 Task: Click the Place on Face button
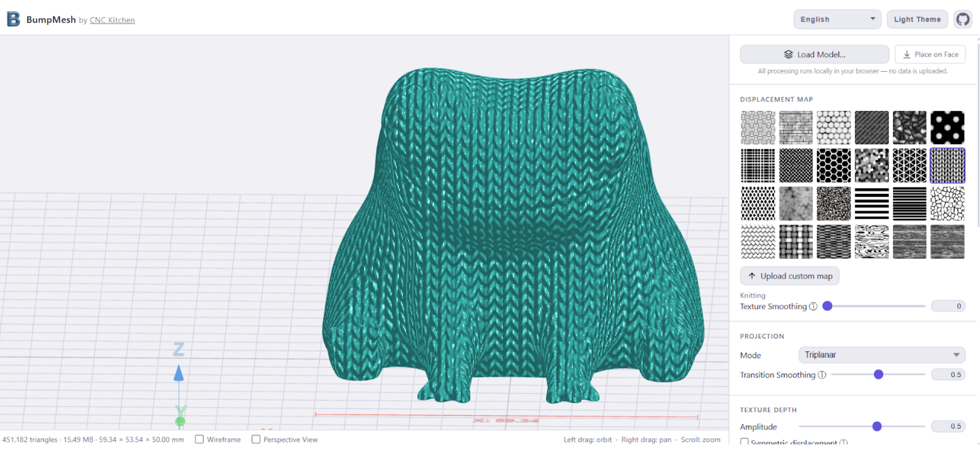(930, 55)
